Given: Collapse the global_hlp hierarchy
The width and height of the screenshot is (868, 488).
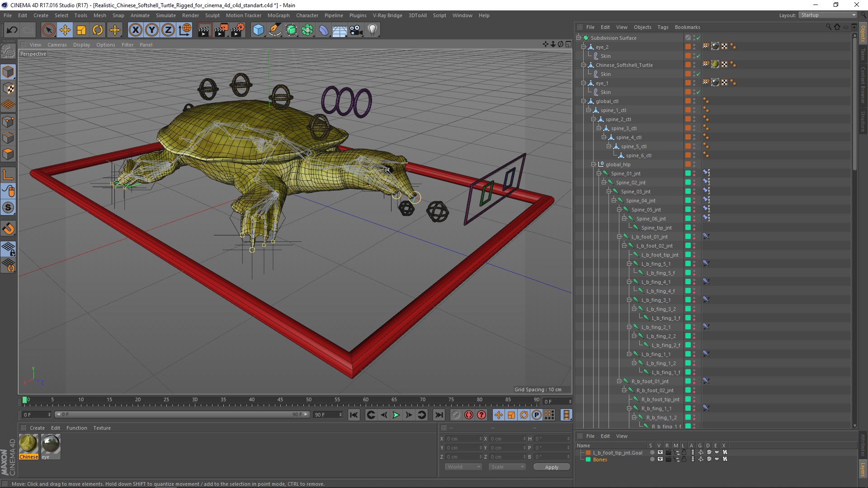Looking at the screenshot, I should click(x=594, y=164).
